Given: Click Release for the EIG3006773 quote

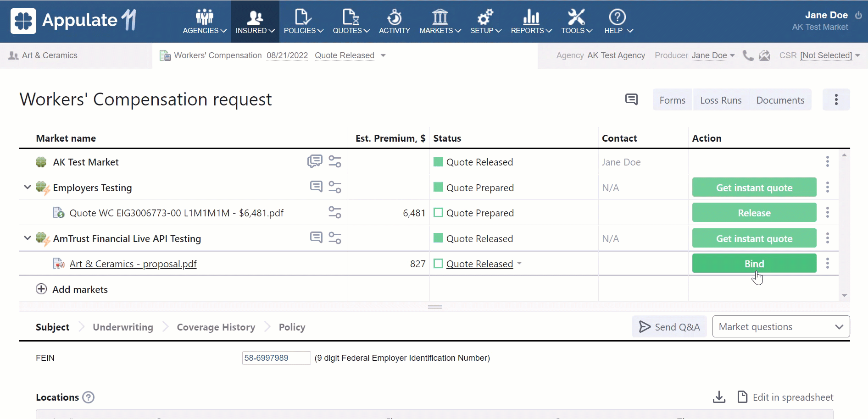Looking at the screenshot, I should point(754,213).
